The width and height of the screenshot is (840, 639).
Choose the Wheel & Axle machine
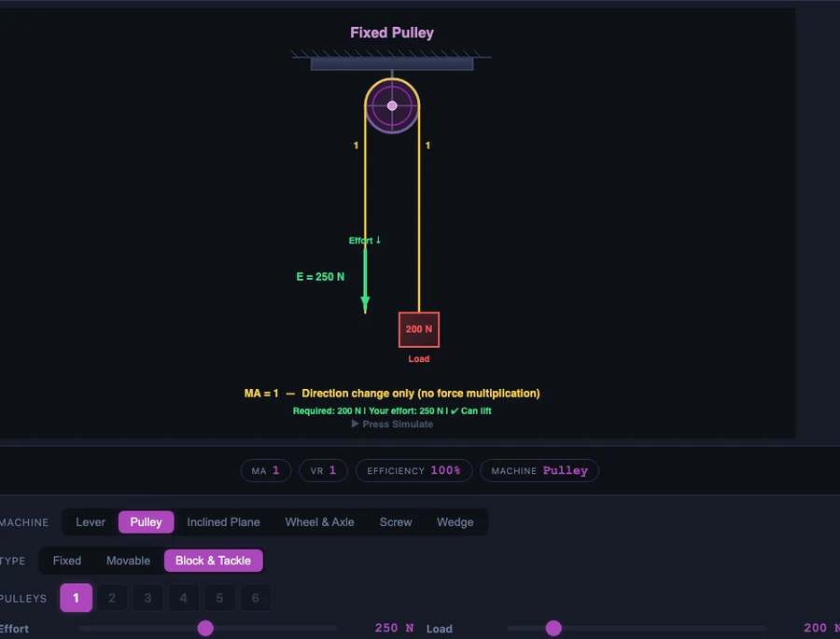[x=319, y=522]
